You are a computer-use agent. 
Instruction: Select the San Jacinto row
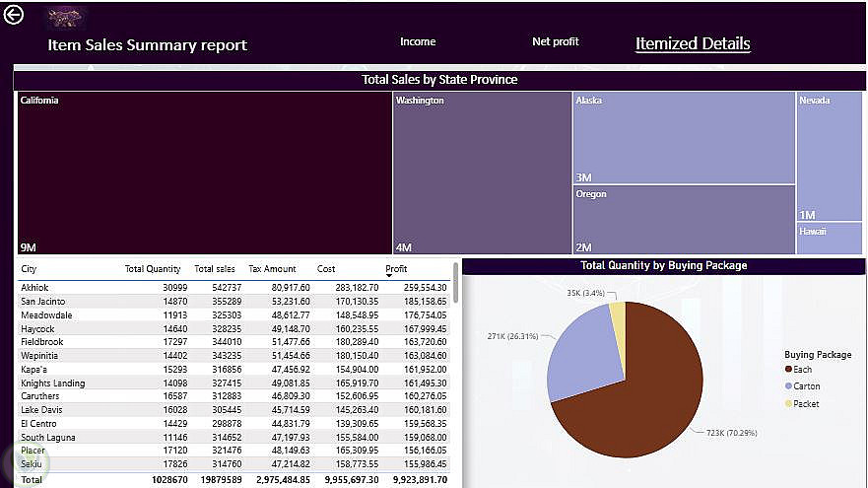click(x=234, y=302)
